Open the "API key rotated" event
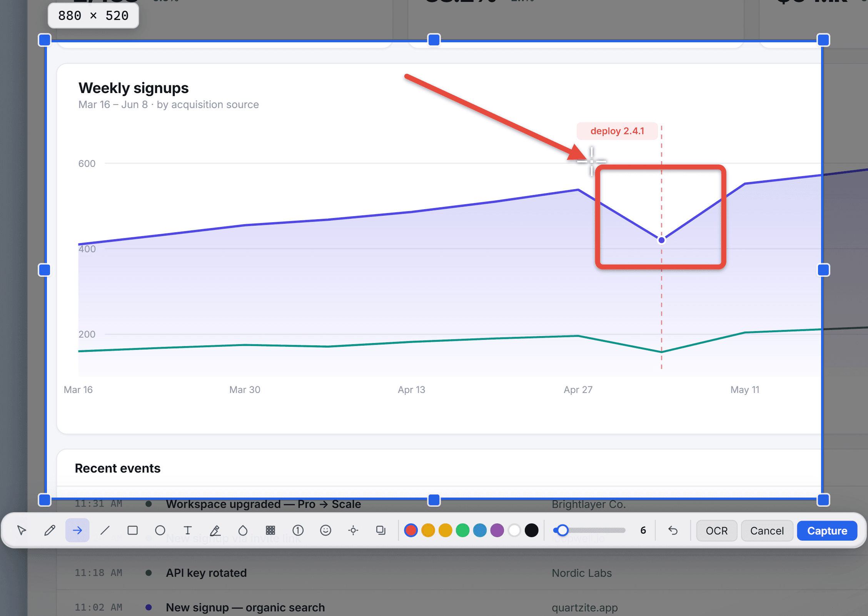Screen dimensions: 868x616 206,573
